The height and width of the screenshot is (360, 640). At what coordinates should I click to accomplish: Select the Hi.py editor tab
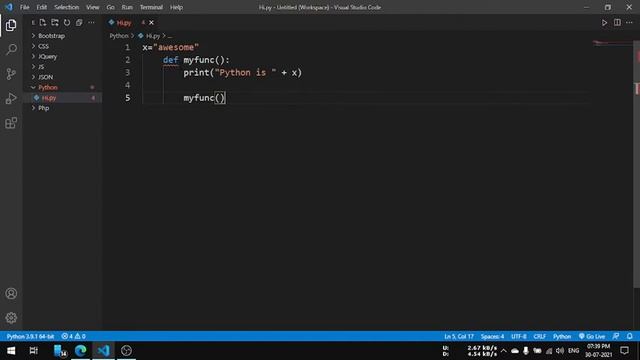[124, 23]
